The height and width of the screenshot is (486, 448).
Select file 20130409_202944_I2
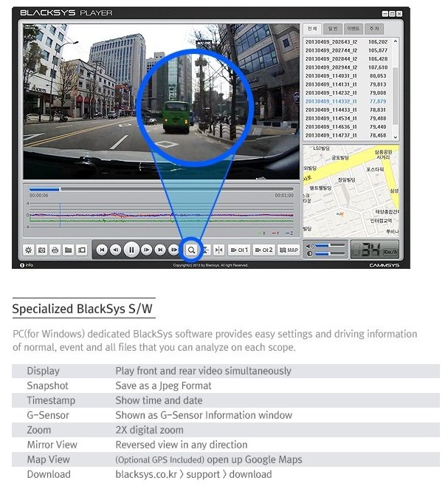click(x=346, y=67)
